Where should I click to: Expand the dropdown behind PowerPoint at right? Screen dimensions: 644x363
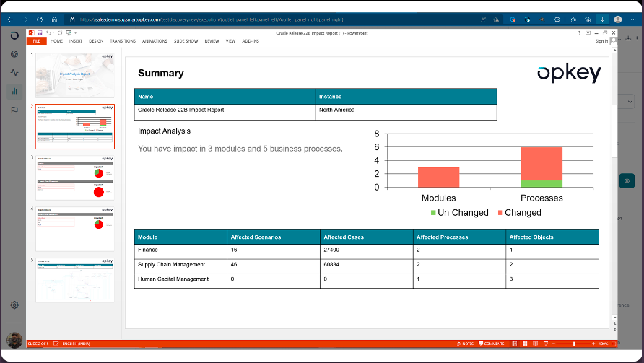click(x=630, y=102)
